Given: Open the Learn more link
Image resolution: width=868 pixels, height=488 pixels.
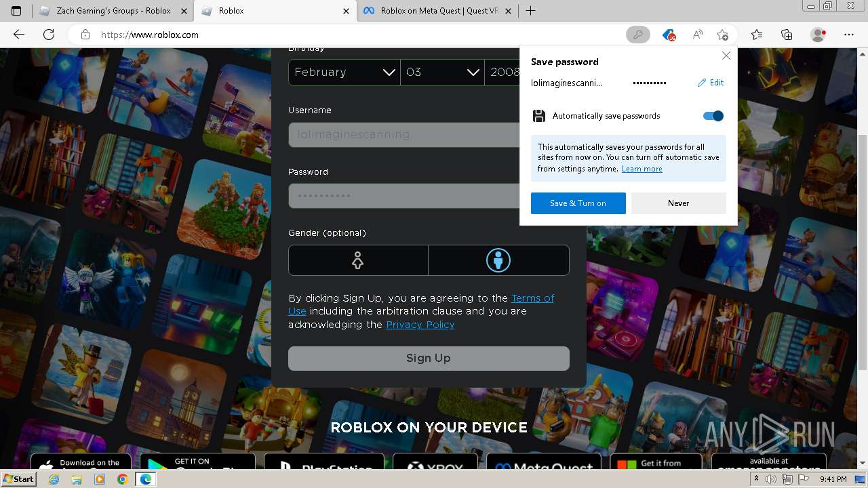Looking at the screenshot, I should tap(642, 169).
